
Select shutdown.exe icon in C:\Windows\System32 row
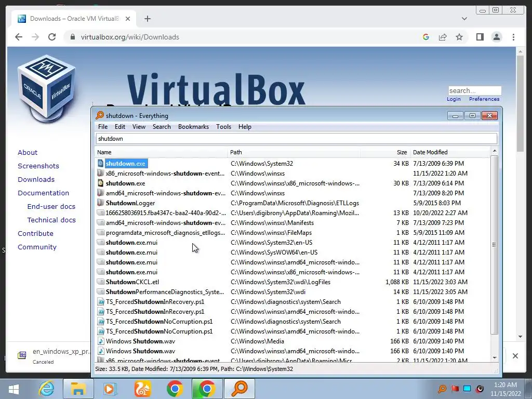click(100, 163)
